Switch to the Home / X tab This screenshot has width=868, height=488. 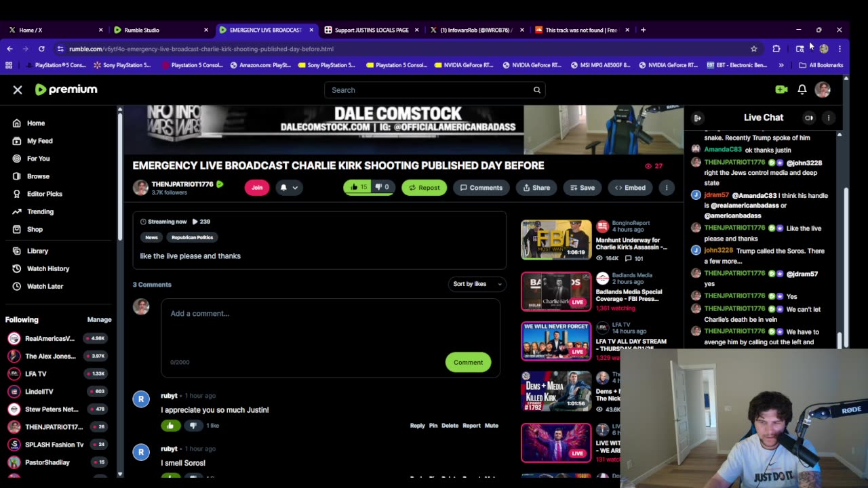point(54,30)
